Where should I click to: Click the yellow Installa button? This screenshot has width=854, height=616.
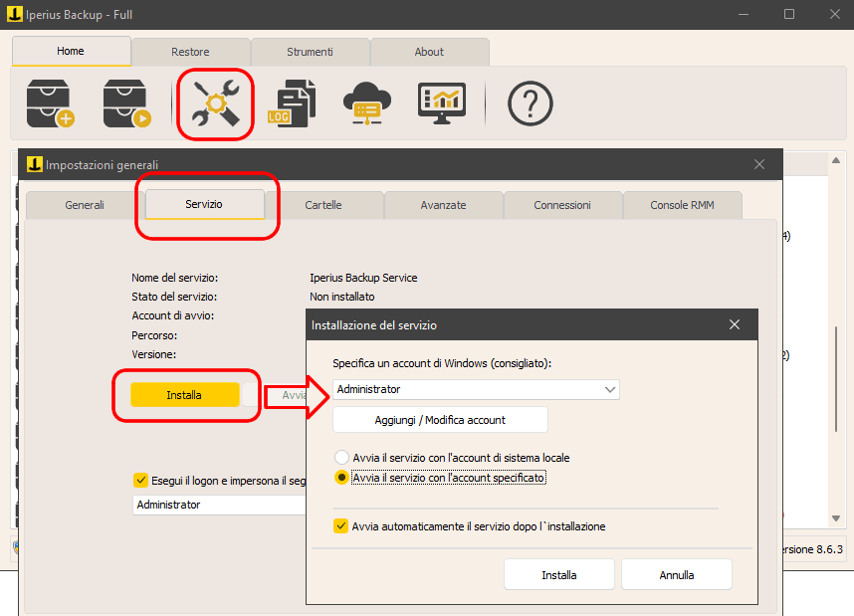[x=184, y=395]
